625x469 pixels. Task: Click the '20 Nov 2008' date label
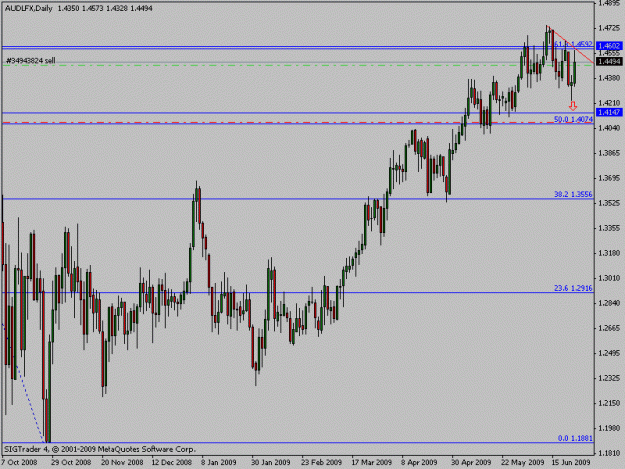[122, 462]
